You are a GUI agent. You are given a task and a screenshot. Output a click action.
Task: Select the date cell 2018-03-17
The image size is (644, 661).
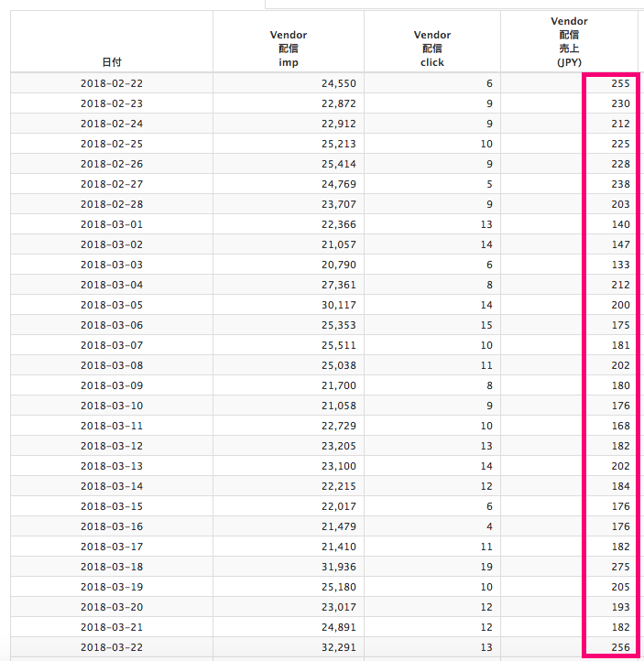112,547
